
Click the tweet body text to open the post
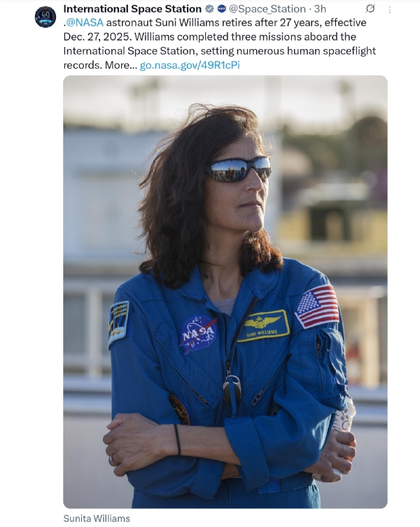click(x=220, y=43)
